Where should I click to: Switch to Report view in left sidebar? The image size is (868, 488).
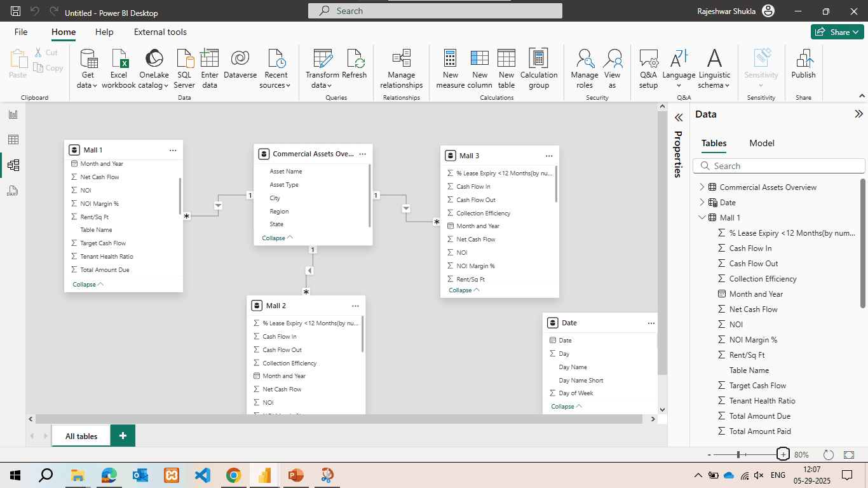point(13,114)
